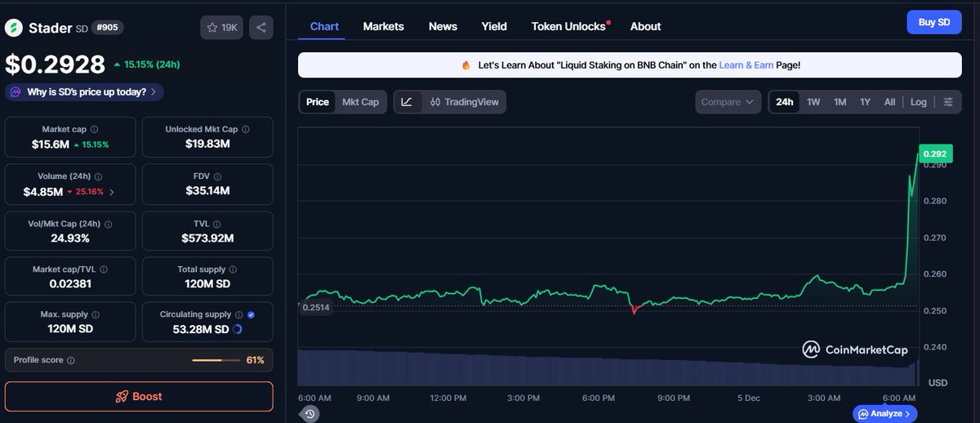Open the Markets tab
Screen dimensions: 980x423
(x=384, y=26)
